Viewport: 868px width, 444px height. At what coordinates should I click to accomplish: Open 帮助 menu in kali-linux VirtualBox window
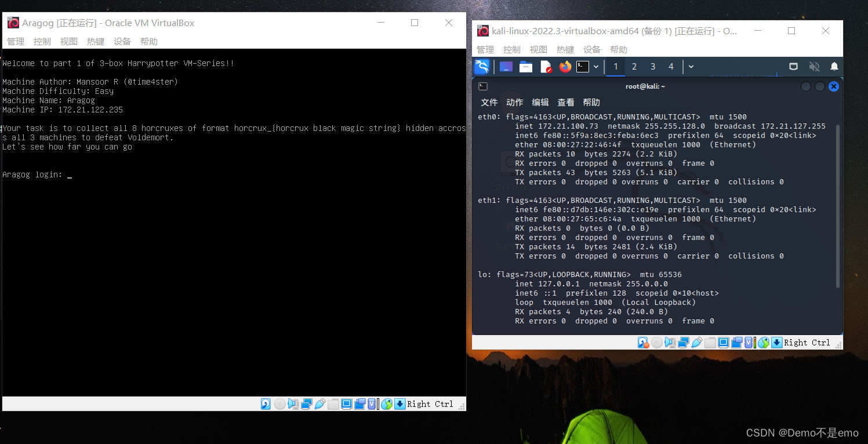coord(619,50)
